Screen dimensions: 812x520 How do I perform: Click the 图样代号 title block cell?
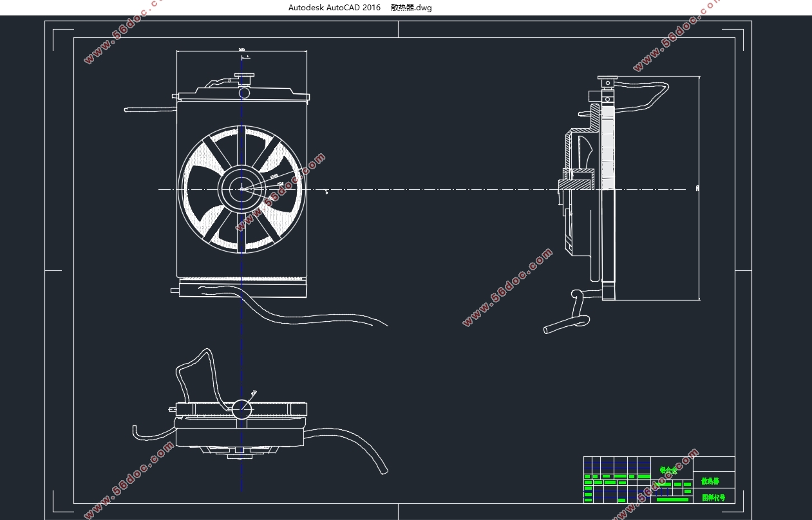point(713,497)
